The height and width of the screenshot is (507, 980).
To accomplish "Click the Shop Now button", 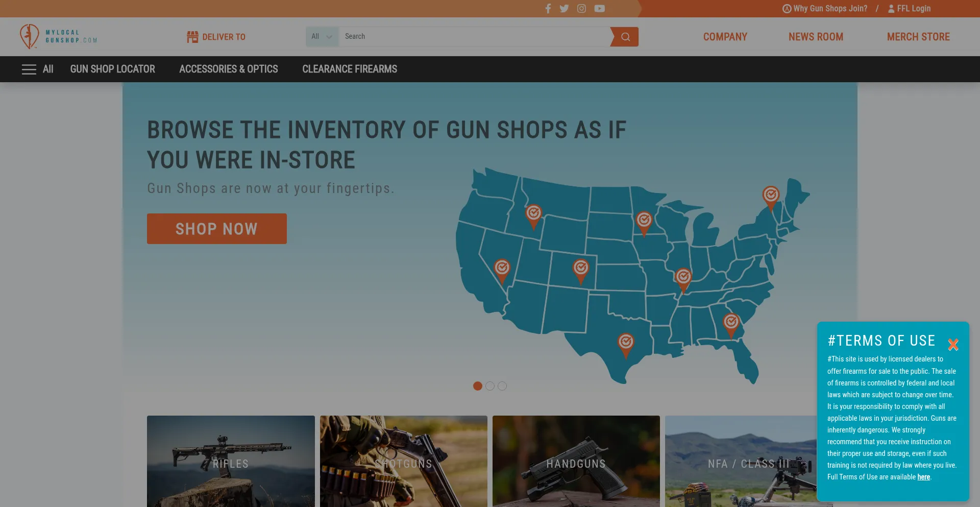I will 217,229.
